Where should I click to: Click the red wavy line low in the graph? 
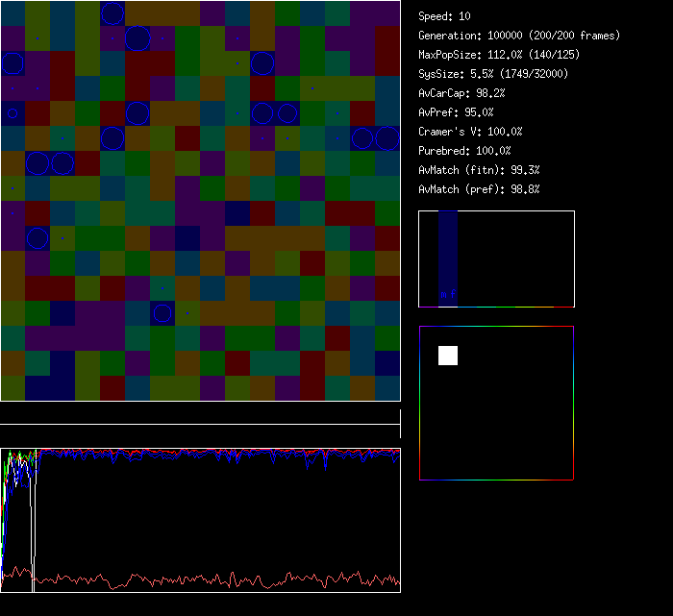pyautogui.click(x=212, y=580)
